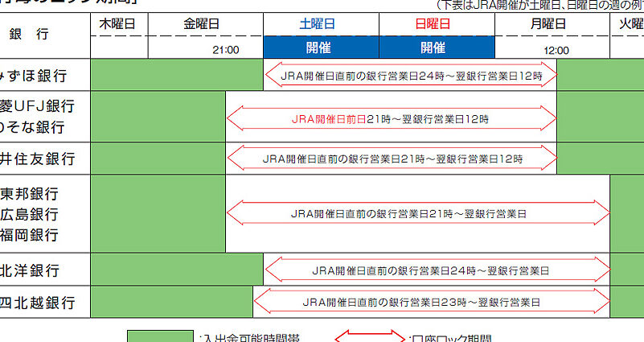Click みずほ lock period text with 24時～翌銀行営業日12時
Viewport: 644px width, 342px height.
point(412,77)
